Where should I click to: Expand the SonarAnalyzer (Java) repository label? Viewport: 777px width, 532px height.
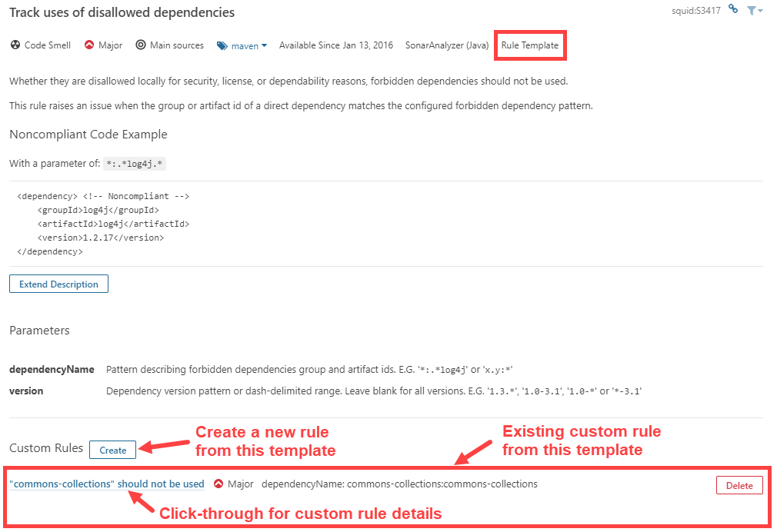pyautogui.click(x=446, y=45)
